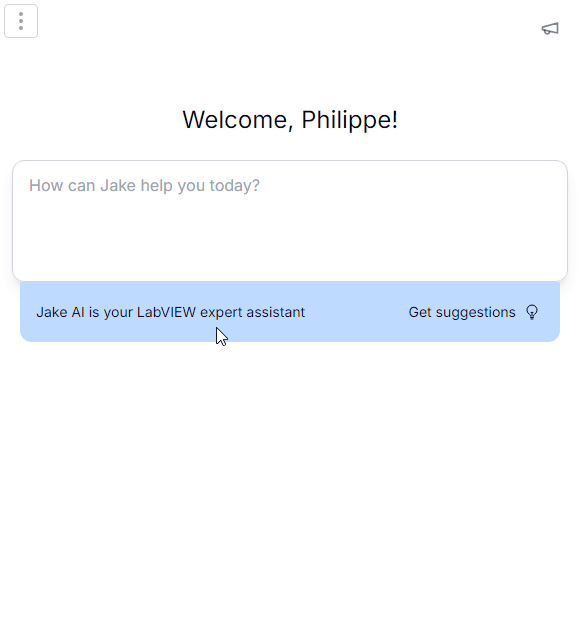Click the megaphone announcements icon
This screenshot has height=635, width=580.
[550, 28]
